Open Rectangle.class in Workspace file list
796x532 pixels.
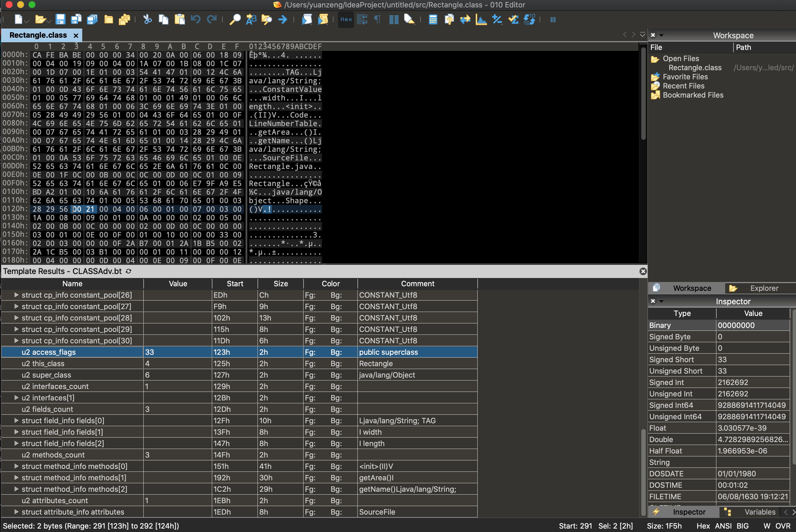point(695,68)
